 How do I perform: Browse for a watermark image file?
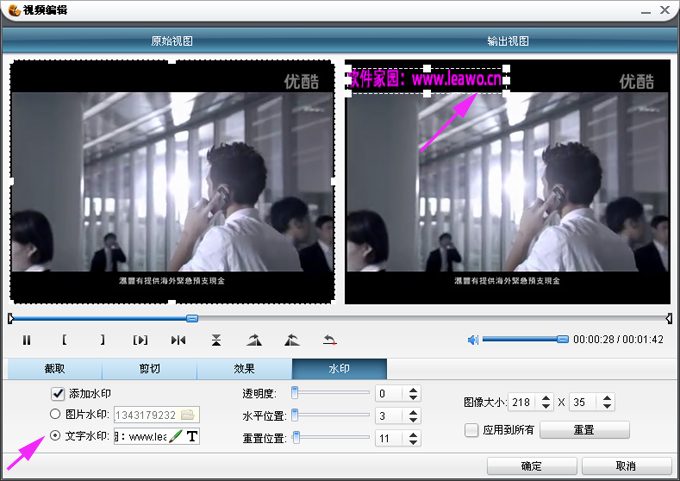pyautogui.click(x=188, y=415)
